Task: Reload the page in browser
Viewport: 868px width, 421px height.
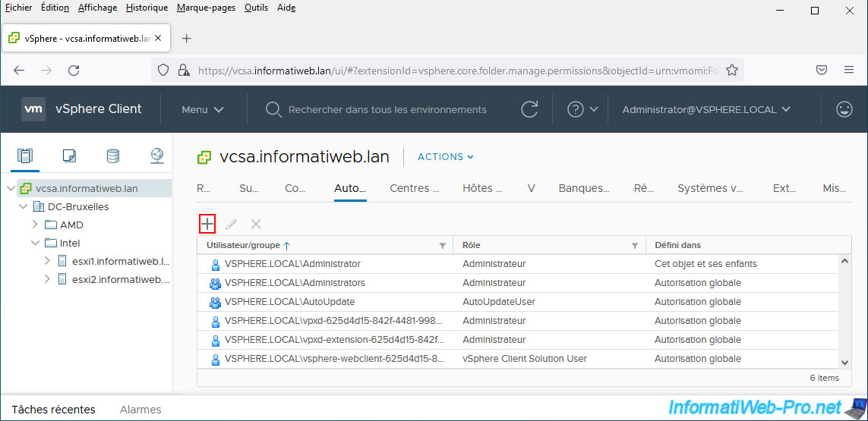Action: point(74,71)
